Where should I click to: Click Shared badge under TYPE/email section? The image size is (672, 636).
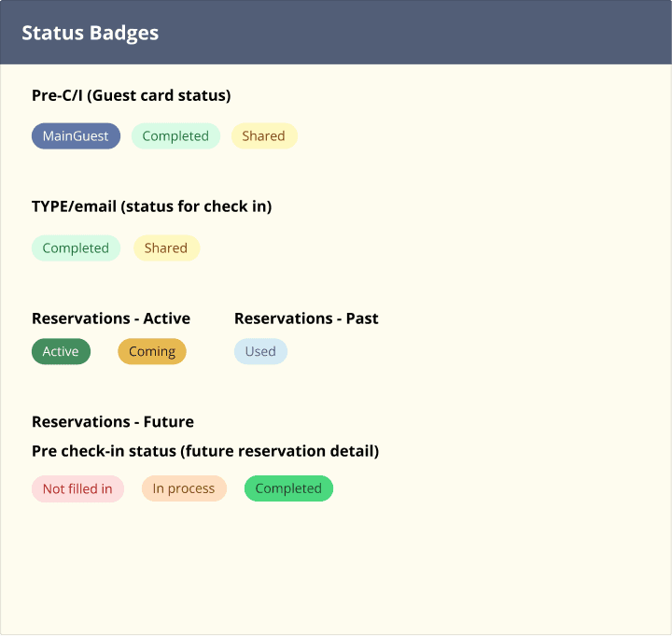point(166,247)
